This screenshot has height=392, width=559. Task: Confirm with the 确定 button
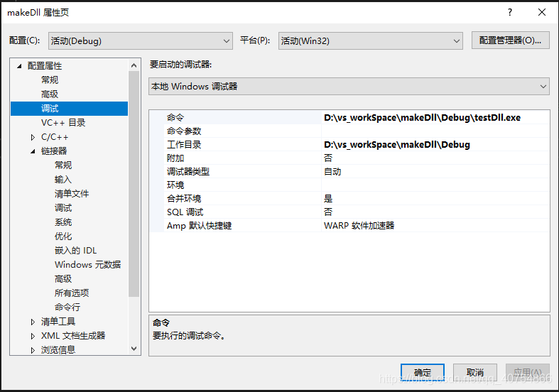pyautogui.click(x=423, y=373)
